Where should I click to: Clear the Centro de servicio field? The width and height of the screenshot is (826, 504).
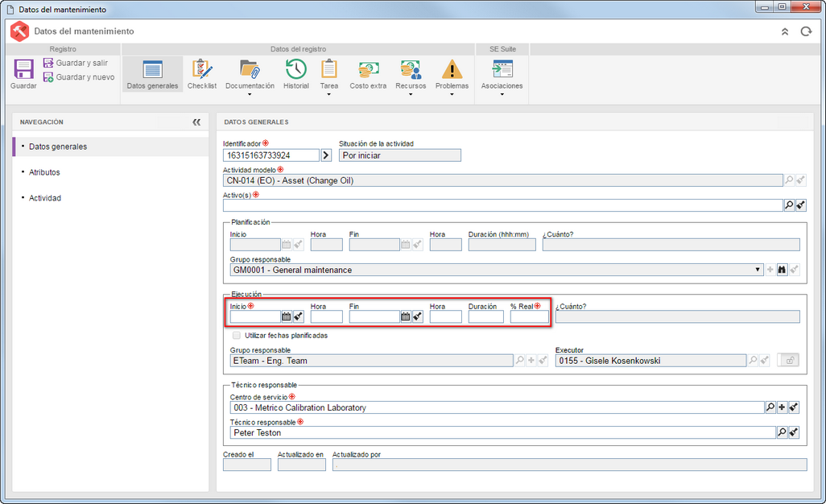(x=794, y=407)
